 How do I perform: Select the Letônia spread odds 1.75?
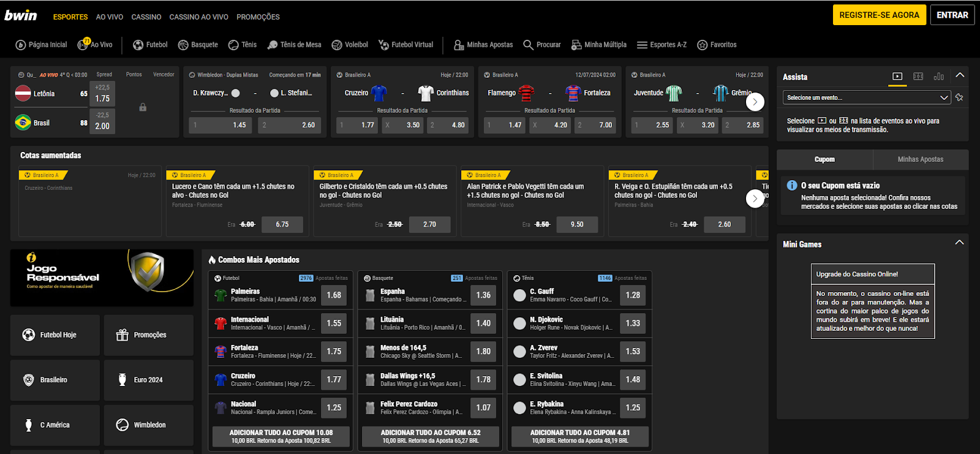point(102,94)
